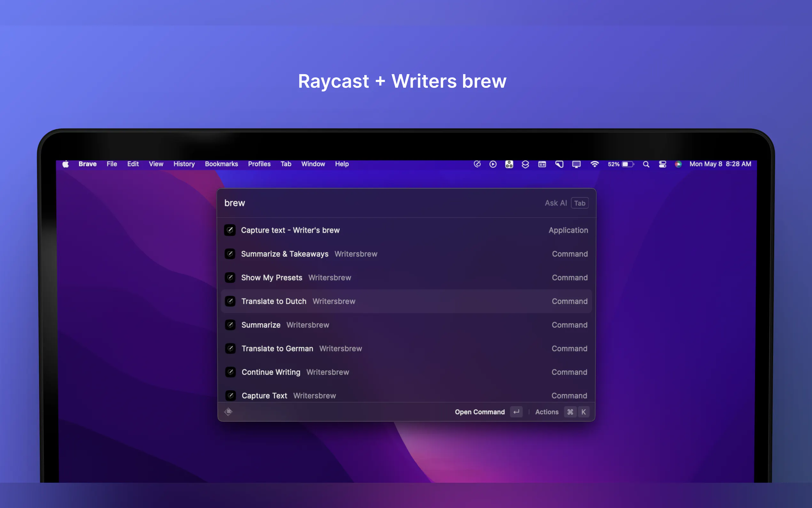This screenshot has width=812, height=508.
Task: Open Siri from the menu bar
Action: [678, 164]
